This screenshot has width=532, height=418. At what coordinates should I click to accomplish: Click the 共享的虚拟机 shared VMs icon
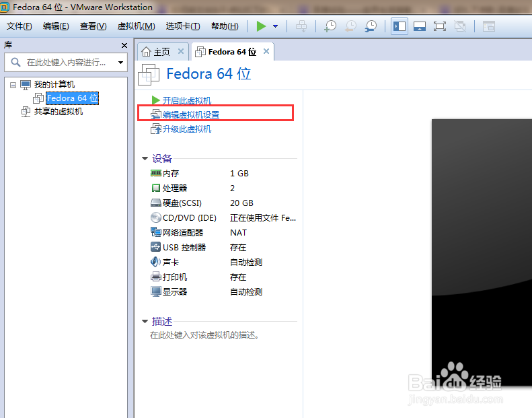point(26,112)
